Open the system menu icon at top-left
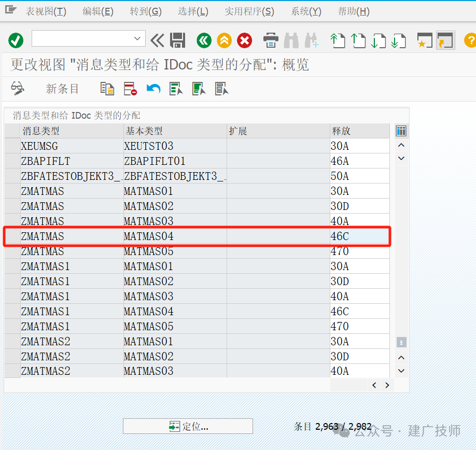The width and height of the screenshot is (476, 450). coord(10,10)
